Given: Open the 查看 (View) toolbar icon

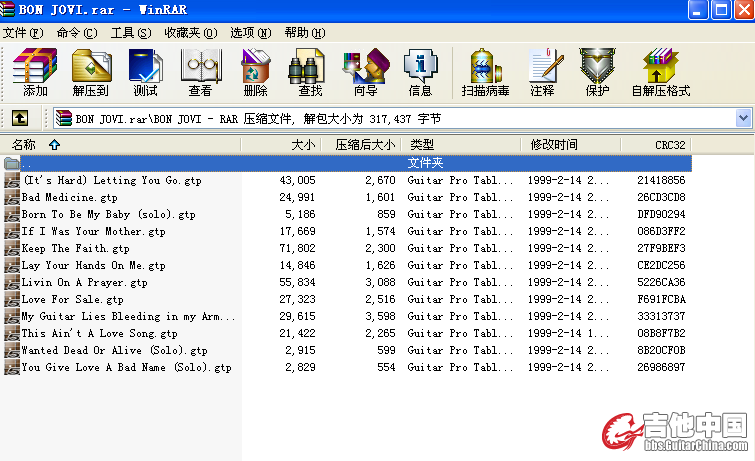Looking at the screenshot, I should pyautogui.click(x=200, y=72).
